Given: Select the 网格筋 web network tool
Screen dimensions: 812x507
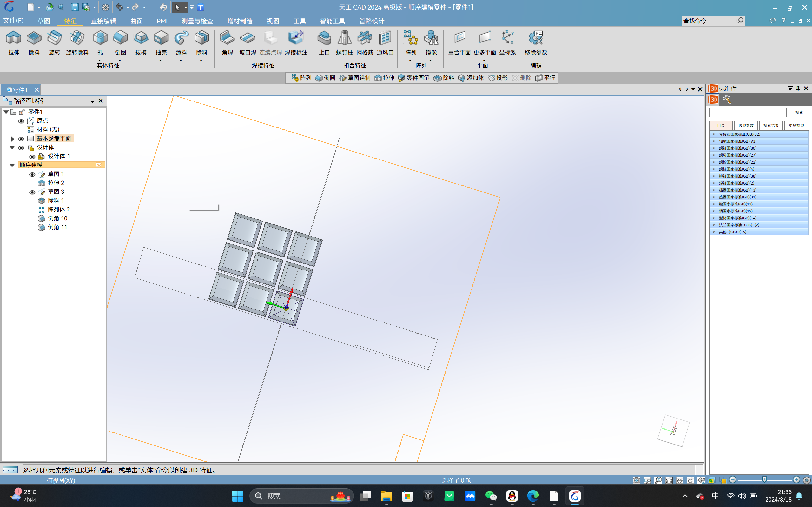Looking at the screenshot, I should point(365,42).
